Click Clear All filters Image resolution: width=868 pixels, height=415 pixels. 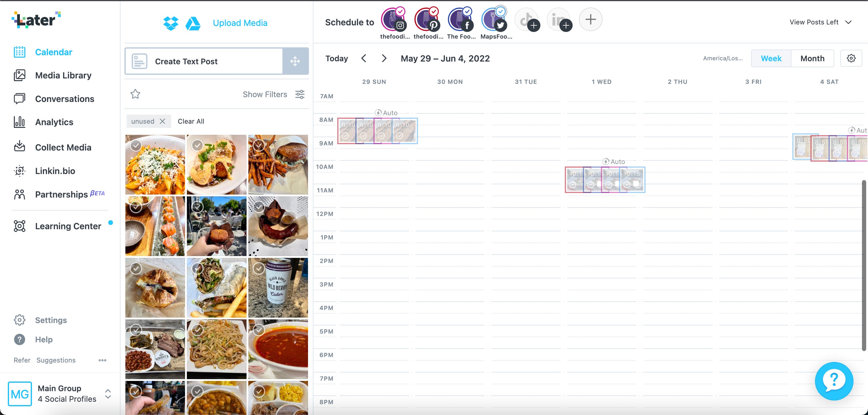point(191,121)
